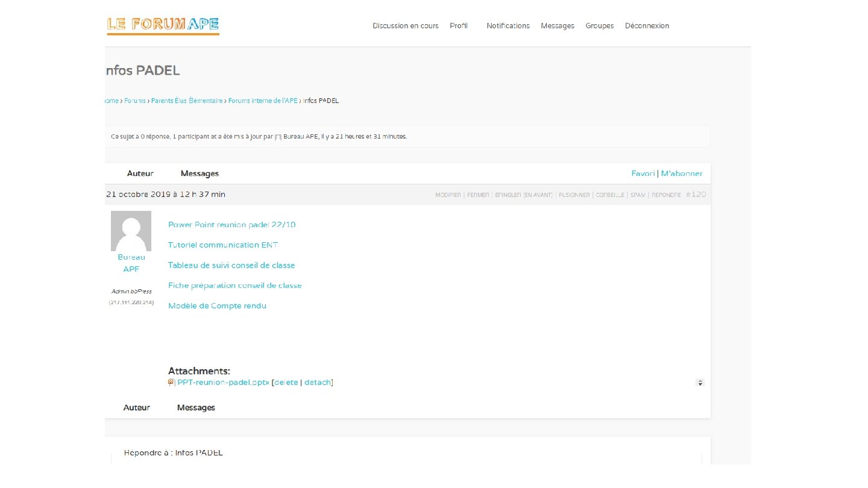Click Répondre in post admin links
This screenshot has height=488, width=868.
[x=666, y=195]
